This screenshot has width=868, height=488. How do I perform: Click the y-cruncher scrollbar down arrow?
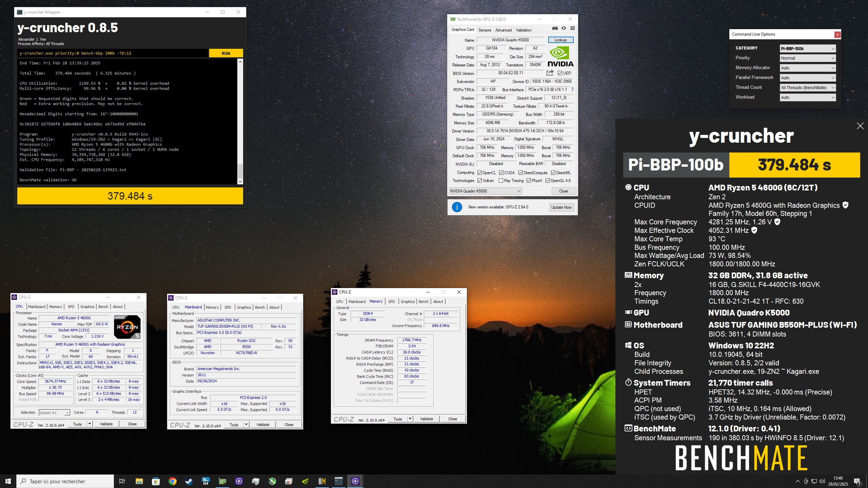tap(240, 182)
